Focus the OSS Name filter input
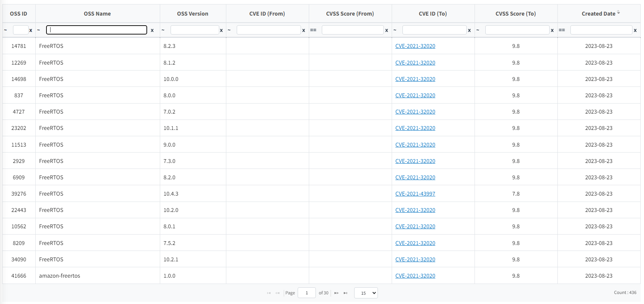Screen dimensions: 644x304 [x=97, y=30]
